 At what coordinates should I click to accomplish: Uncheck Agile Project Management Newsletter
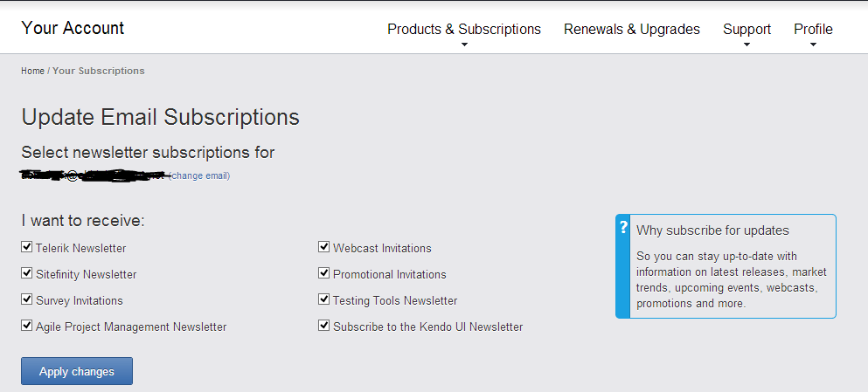(27, 326)
